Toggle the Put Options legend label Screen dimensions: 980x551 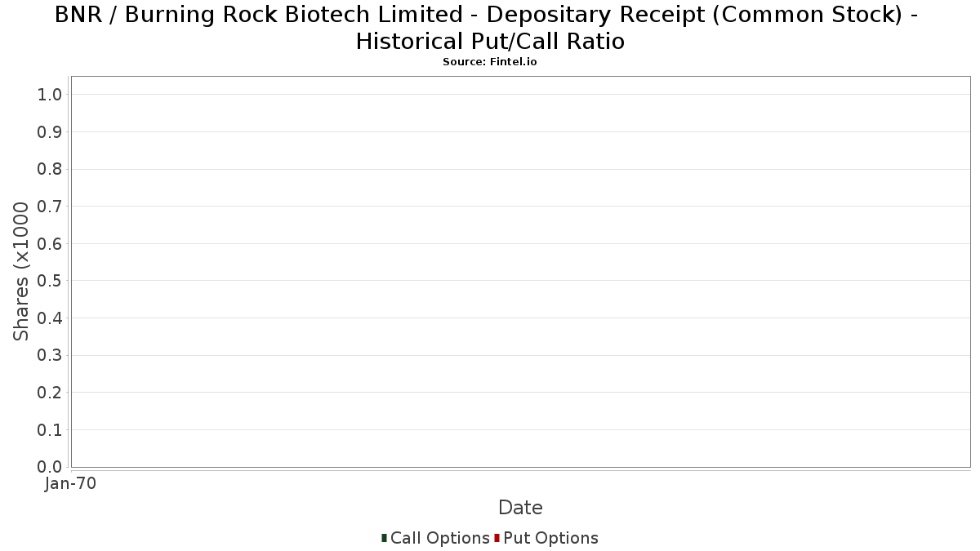(x=550, y=538)
